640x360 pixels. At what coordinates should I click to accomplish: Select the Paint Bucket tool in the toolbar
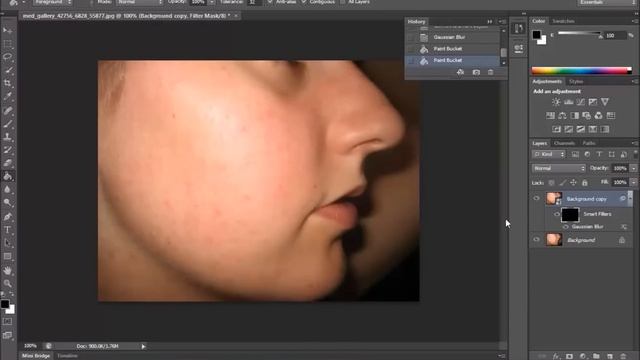pyautogui.click(x=7, y=176)
